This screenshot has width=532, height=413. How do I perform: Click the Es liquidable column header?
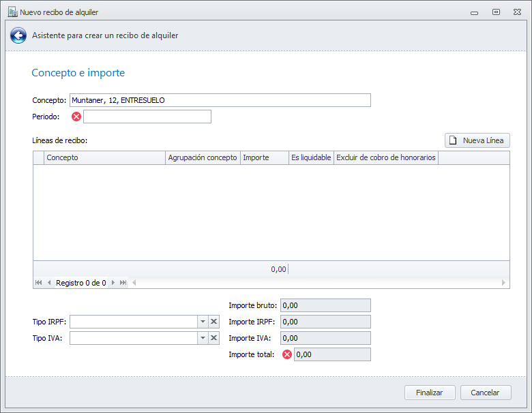coord(311,157)
